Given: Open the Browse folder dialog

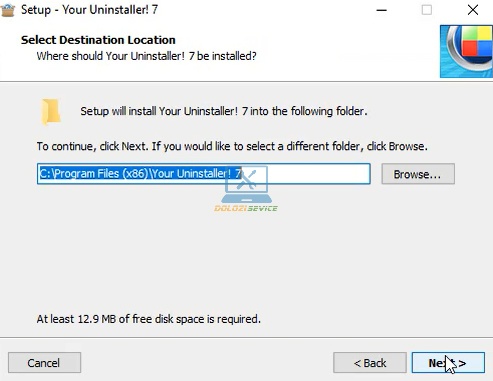Looking at the screenshot, I should click(x=418, y=174).
